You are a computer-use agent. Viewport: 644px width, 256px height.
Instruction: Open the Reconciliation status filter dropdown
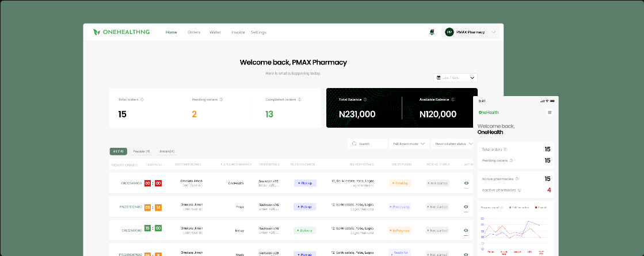pos(452,144)
